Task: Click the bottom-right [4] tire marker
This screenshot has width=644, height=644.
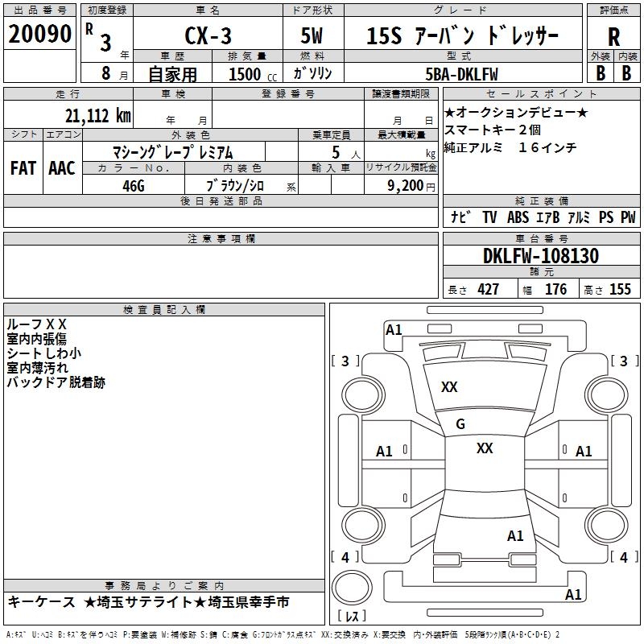Action: (623, 556)
